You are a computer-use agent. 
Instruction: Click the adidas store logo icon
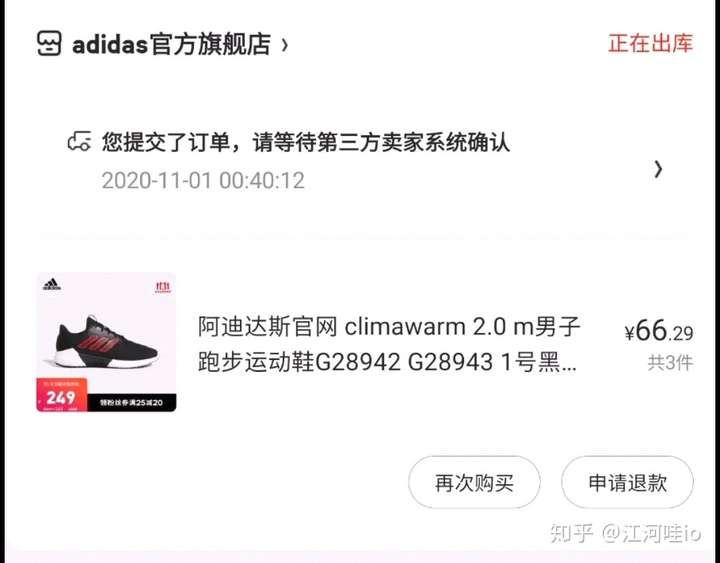tap(49, 44)
